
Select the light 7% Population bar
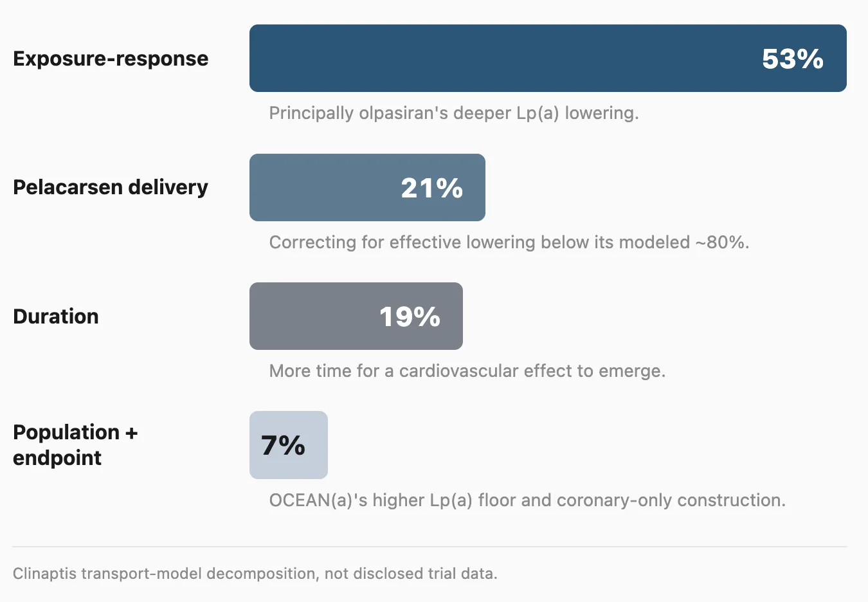[289, 445]
